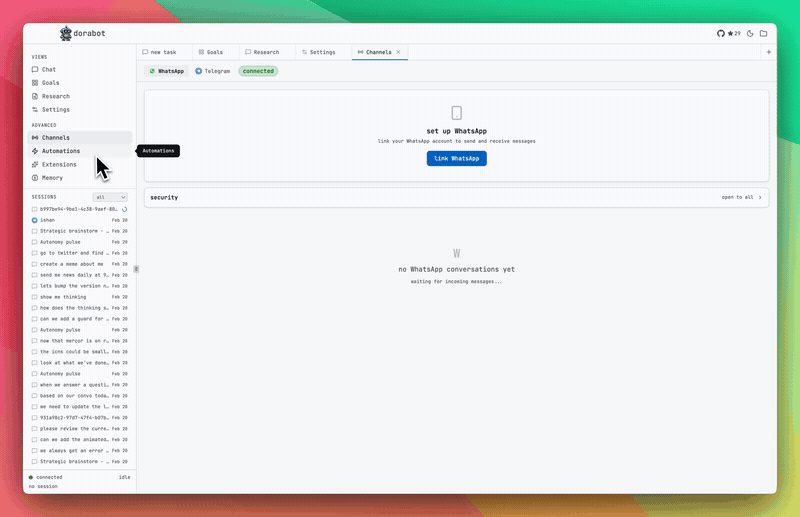Click the link WhatsApp button
Viewport: 800px width, 517px height.
(x=457, y=159)
